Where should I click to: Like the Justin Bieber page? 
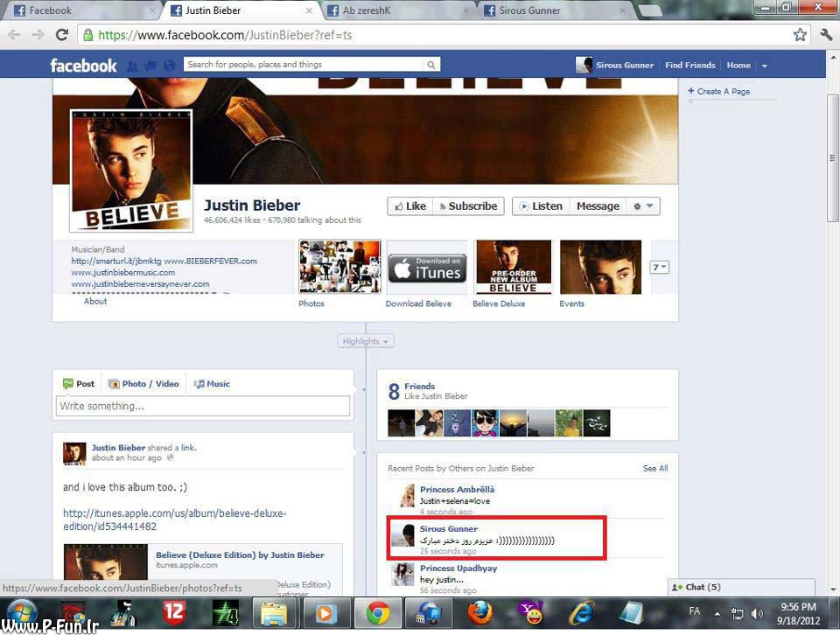(x=410, y=206)
